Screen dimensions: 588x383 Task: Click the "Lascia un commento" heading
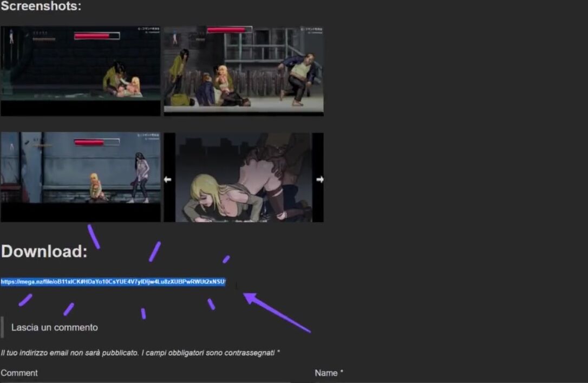[54, 328]
